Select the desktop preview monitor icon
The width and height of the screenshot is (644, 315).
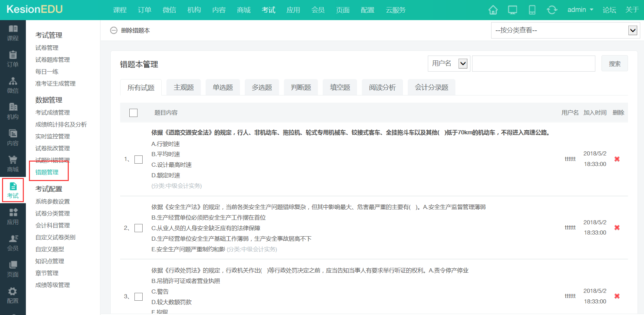click(513, 10)
